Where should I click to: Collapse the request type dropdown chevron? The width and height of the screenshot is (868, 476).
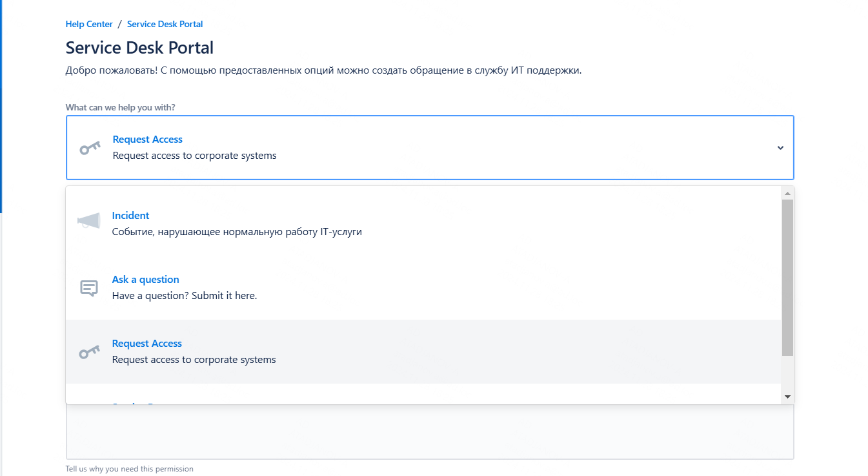780,148
